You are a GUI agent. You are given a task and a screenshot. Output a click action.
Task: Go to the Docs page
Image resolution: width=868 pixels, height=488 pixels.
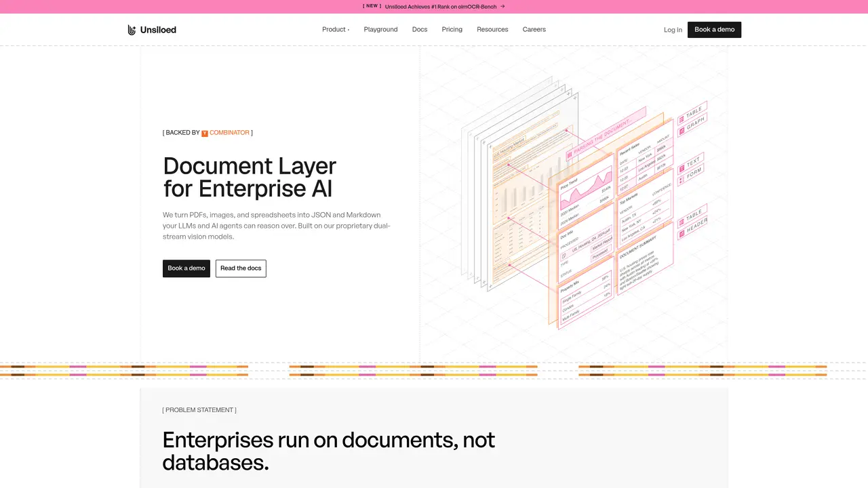click(x=420, y=30)
